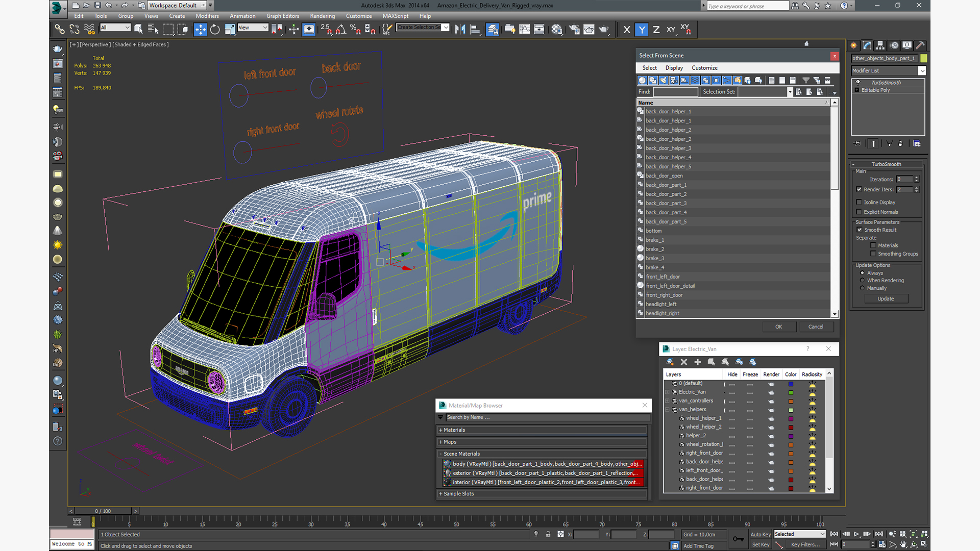Choose the Bind to Space Warp tool

pyautogui.click(x=89, y=30)
